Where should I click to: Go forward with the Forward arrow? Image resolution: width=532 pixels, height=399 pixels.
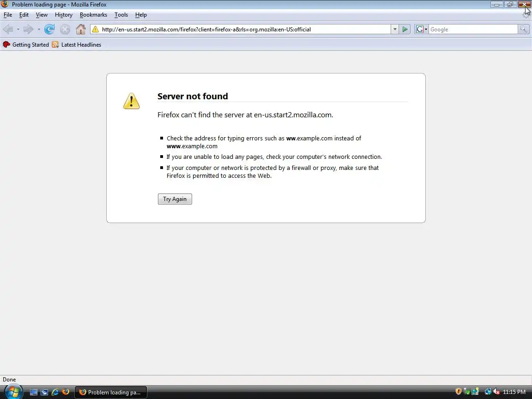(29, 30)
